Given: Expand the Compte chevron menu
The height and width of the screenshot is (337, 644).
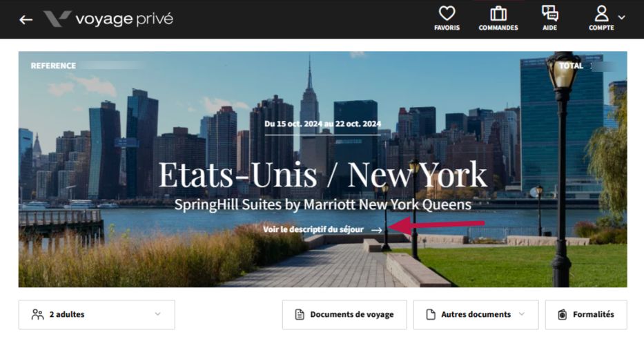Looking at the screenshot, I should tap(622, 17).
